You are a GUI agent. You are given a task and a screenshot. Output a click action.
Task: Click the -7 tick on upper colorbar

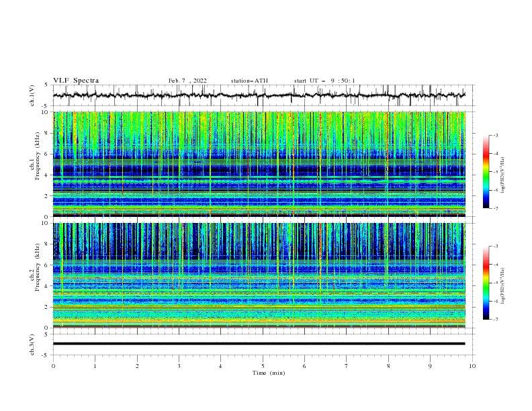495,209
